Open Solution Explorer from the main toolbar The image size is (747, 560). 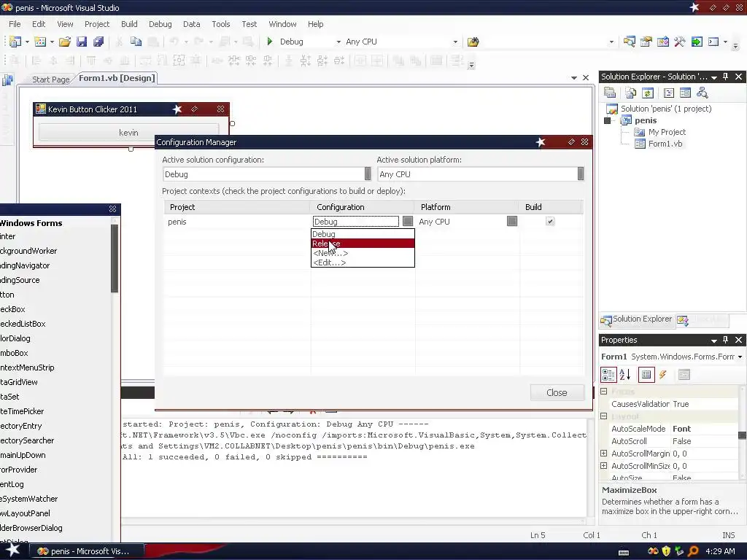tap(629, 42)
